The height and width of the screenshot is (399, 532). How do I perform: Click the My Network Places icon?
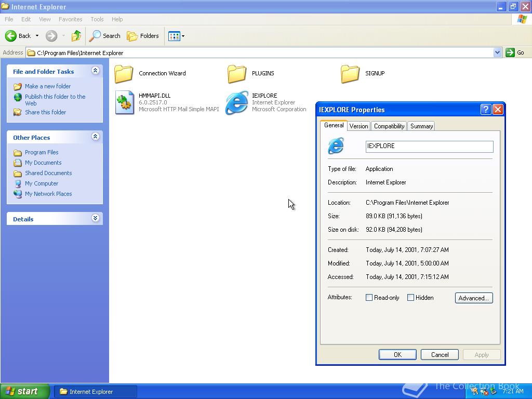(x=18, y=194)
